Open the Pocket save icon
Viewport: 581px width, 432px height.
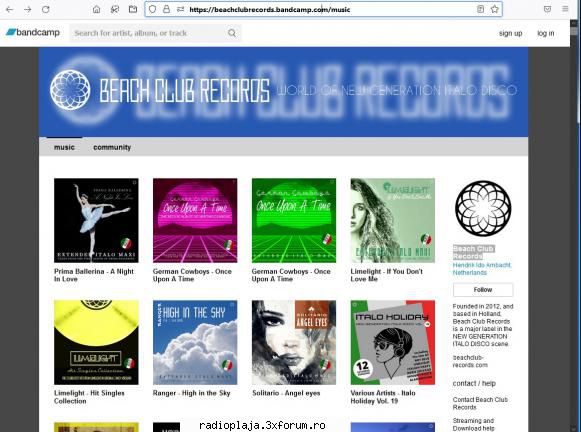pos(547,9)
